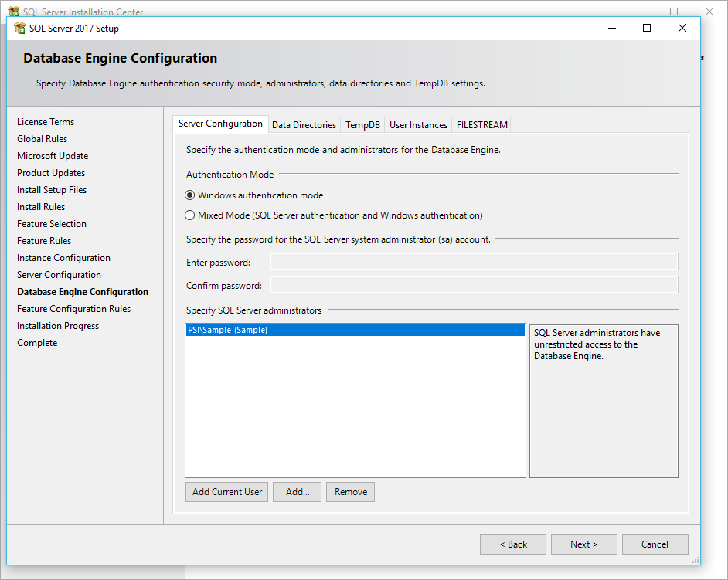Open the TempDB tab
728x580 pixels.
click(362, 125)
